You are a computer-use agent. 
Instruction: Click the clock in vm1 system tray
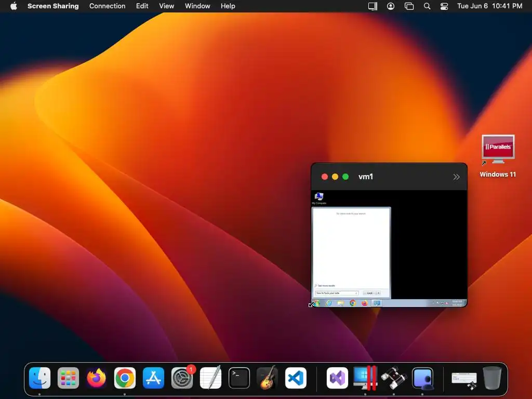tap(457, 303)
